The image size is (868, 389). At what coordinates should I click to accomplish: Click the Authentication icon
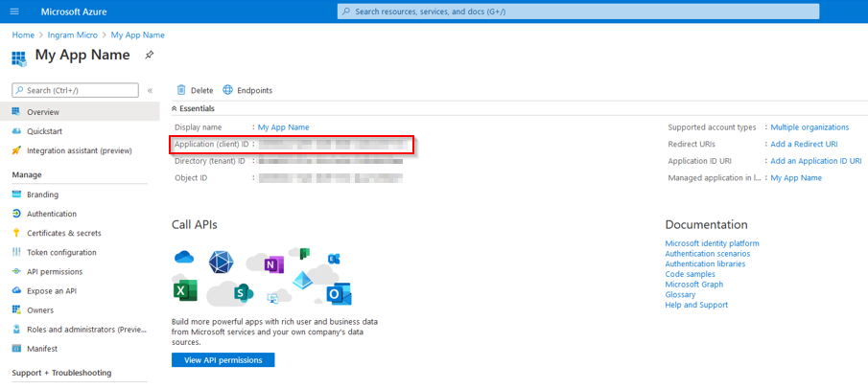[x=16, y=214]
